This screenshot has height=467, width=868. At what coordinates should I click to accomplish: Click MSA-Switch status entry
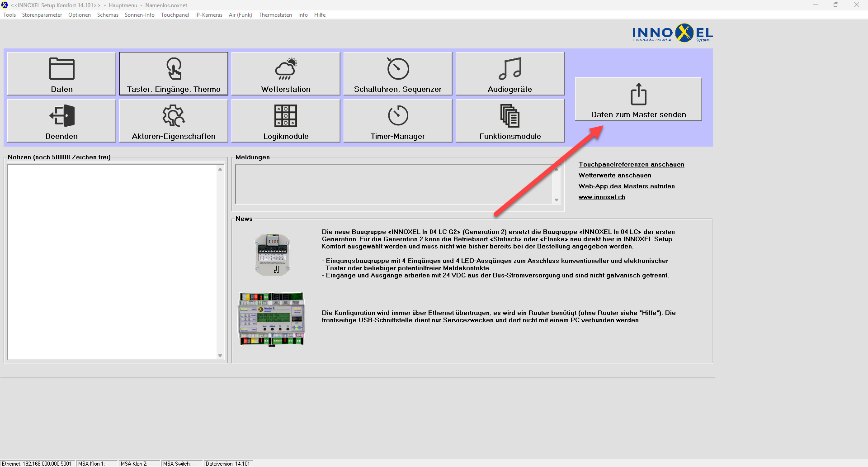point(181,464)
